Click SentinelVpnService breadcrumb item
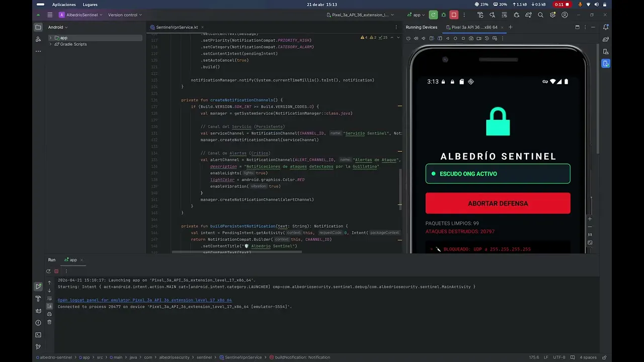The width and height of the screenshot is (644, 362). pos(240,357)
